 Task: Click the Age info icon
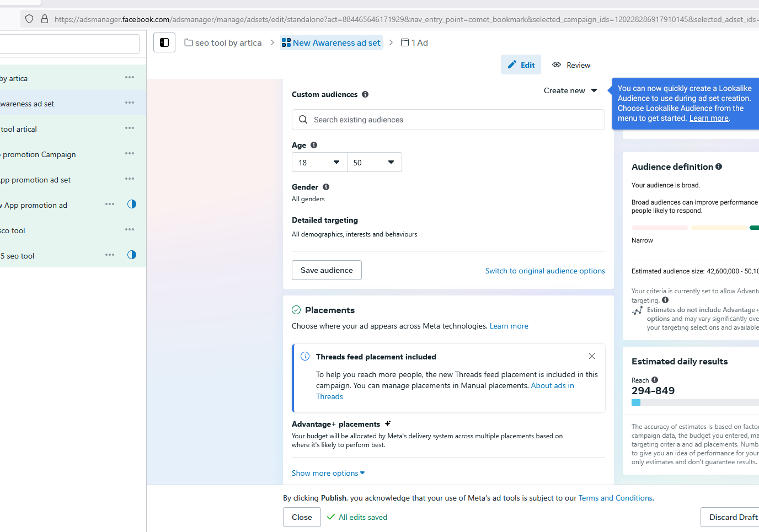[314, 145]
